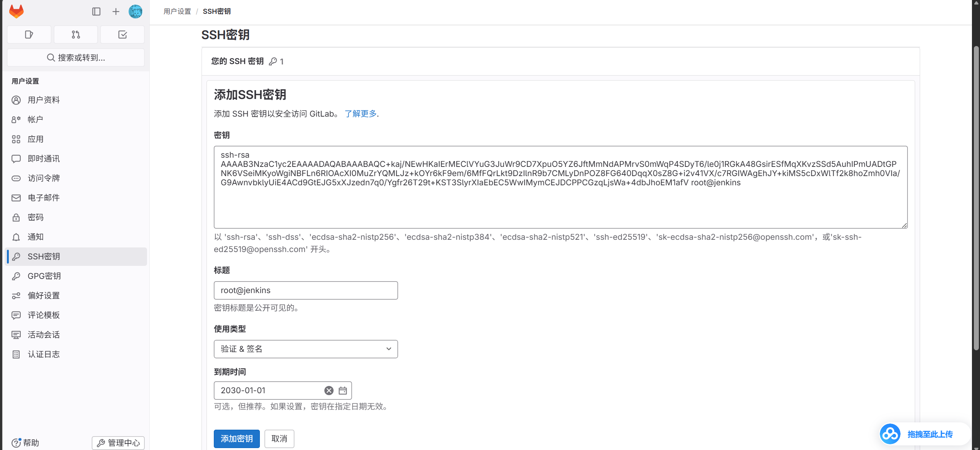Viewport: 980px width, 450px height.
Task: Open the 了解更多 link
Action: 360,114
